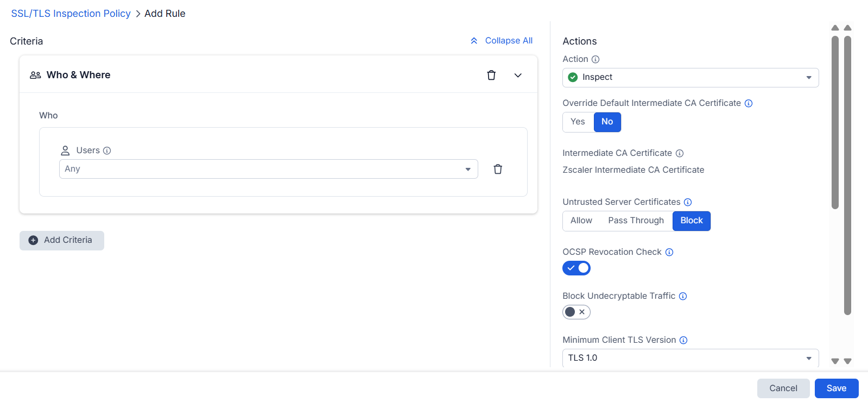The image size is (868, 402).
Task: Set Override Default CA Certificate to Yes
Action: click(578, 122)
